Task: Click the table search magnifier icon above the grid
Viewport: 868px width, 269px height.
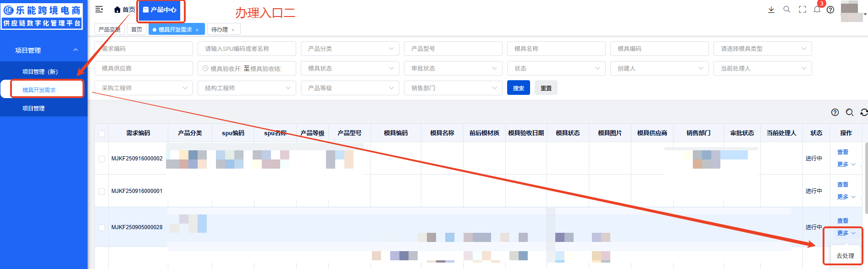Action: (x=850, y=112)
